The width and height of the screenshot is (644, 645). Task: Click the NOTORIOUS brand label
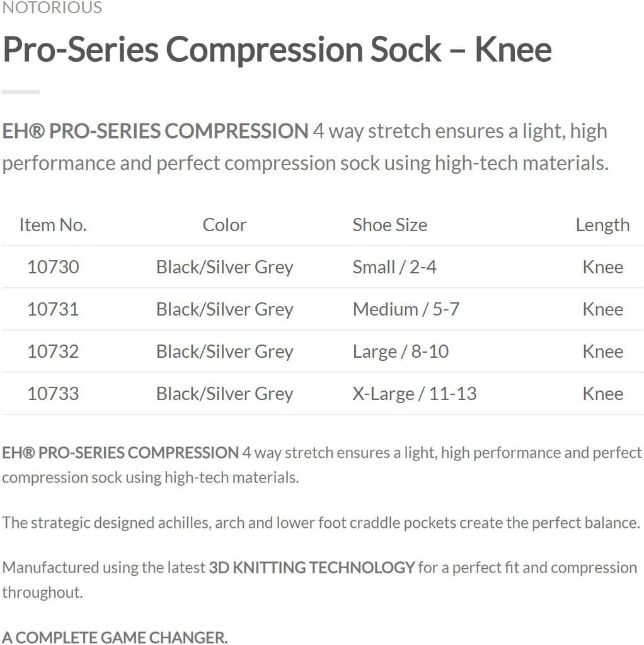(x=52, y=8)
